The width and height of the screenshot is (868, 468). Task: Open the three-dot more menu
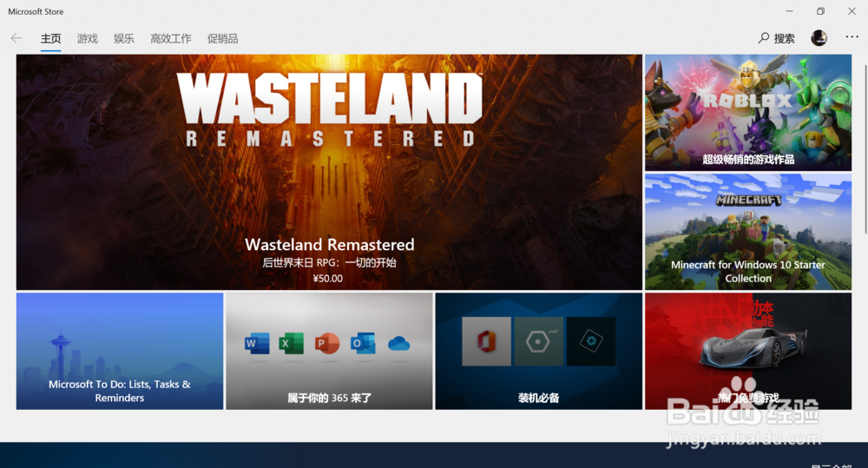(852, 37)
